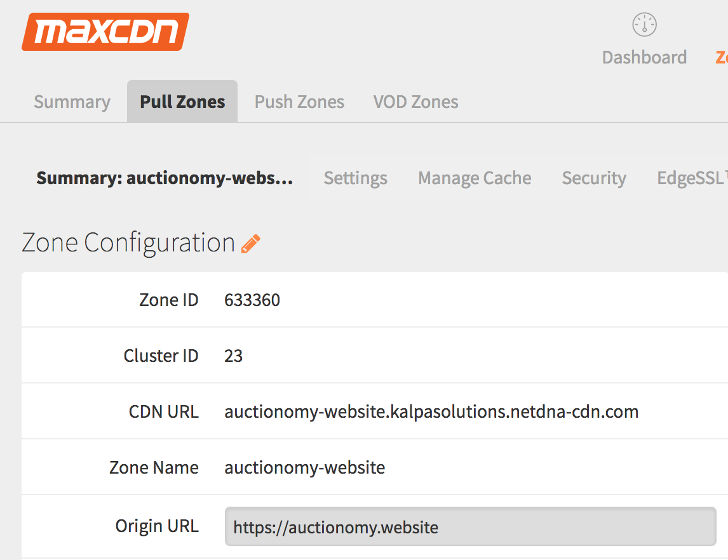Select the Summary: auctionomy-webs... breadcrumb
The image size is (728, 560).
[164, 178]
